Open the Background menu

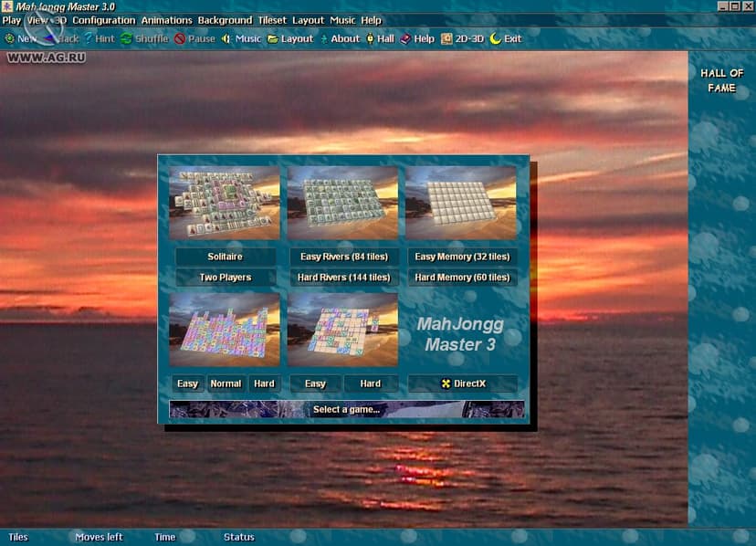(x=225, y=20)
